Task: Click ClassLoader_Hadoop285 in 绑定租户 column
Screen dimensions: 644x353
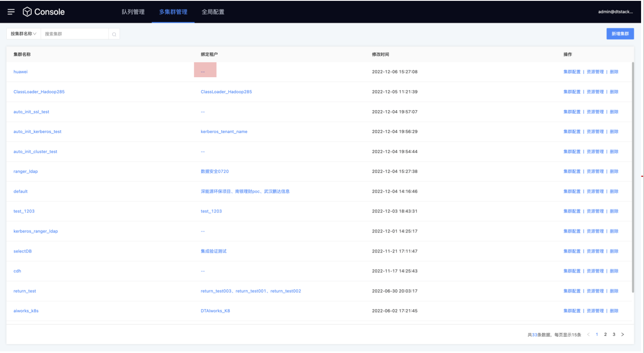Action: point(226,92)
